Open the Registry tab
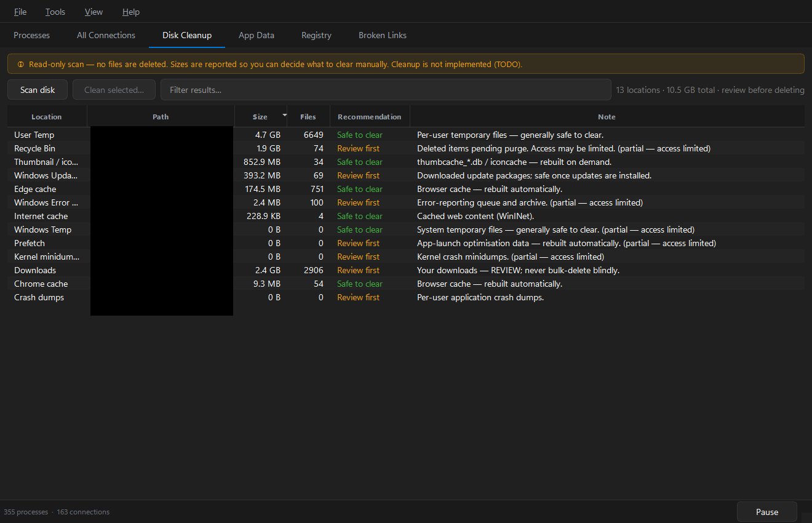Viewport: 812px width, 523px height. 316,35
